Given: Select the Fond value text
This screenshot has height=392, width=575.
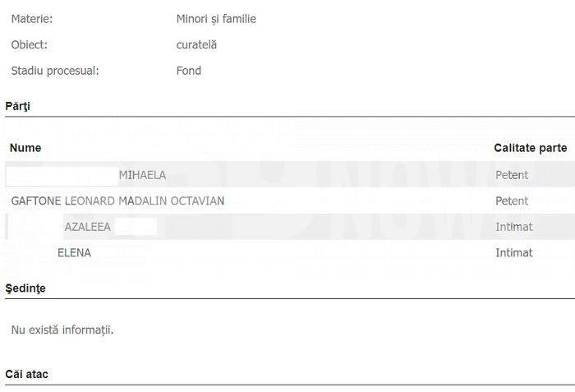Looking at the screenshot, I should [188, 71].
